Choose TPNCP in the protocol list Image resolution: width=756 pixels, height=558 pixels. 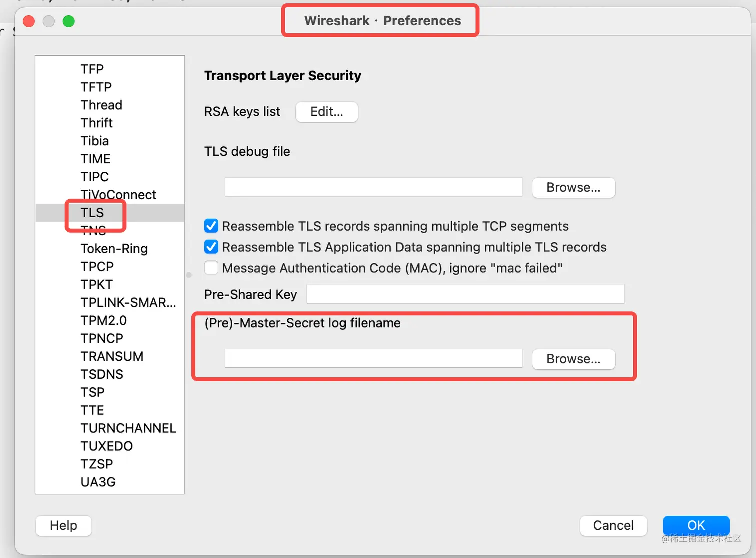pyautogui.click(x=110, y=338)
